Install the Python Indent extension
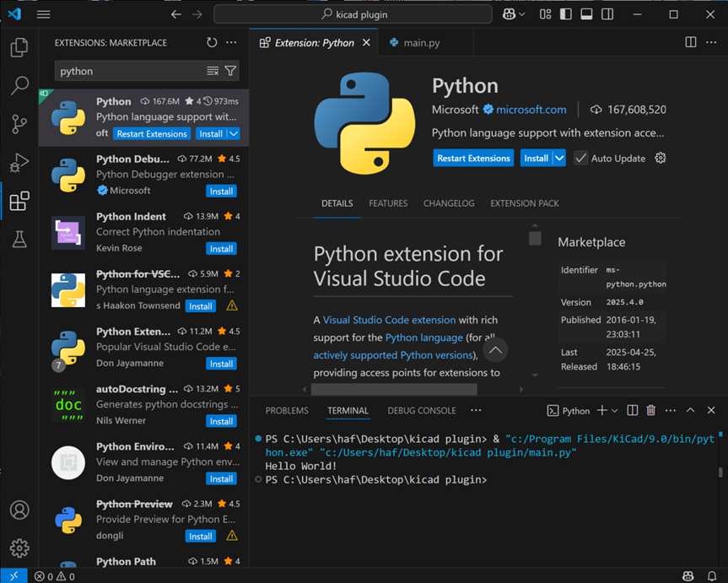Screen dimensions: 728x583 point(221,249)
